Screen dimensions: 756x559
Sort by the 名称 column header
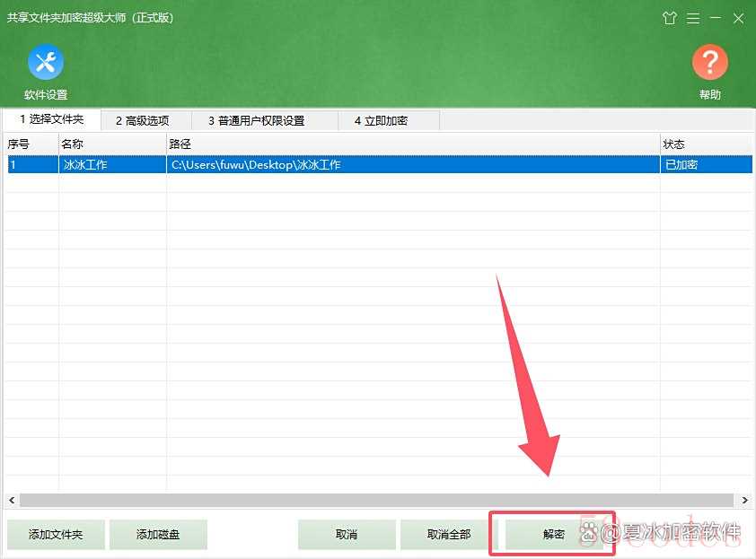[x=112, y=144]
